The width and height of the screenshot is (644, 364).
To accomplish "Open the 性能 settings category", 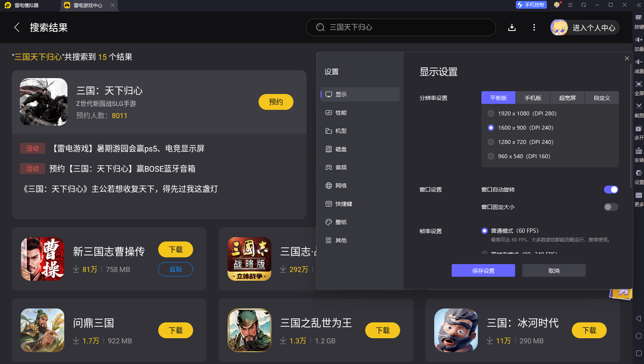I will coord(360,113).
